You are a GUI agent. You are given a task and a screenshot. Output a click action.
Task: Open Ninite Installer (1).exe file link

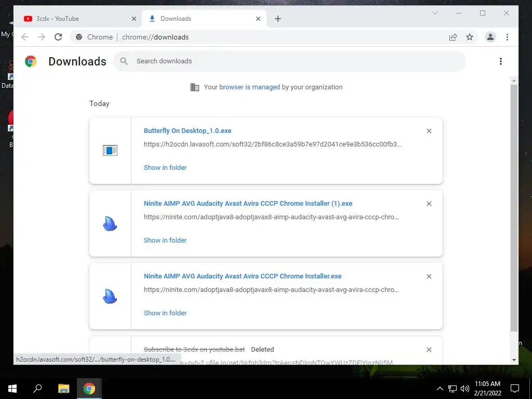(x=248, y=204)
